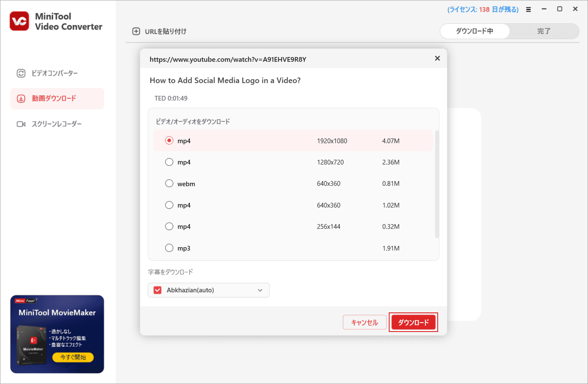Click the スクリーンレコーダー camera icon in sidebar
This screenshot has width=588, height=384.
point(21,124)
